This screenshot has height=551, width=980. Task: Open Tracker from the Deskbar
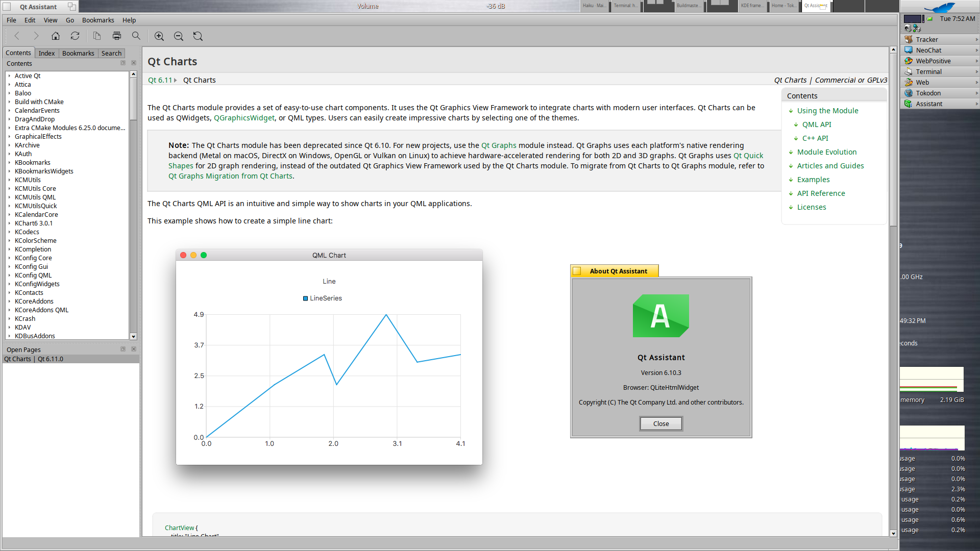click(940, 39)
